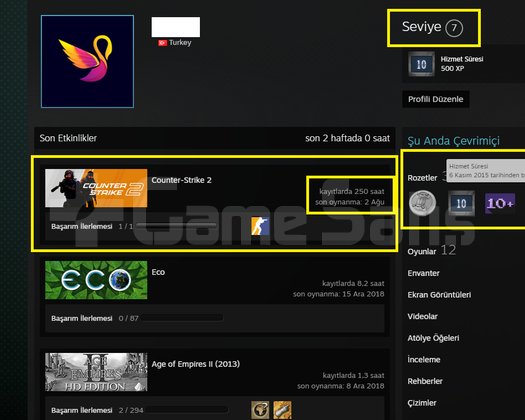Open the Atölye Öğeleri link

tap(433, 338)
